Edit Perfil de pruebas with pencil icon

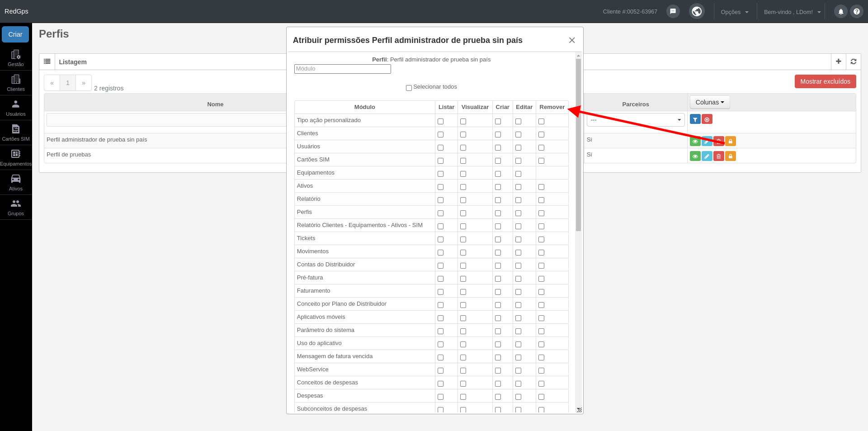[707, 156]
